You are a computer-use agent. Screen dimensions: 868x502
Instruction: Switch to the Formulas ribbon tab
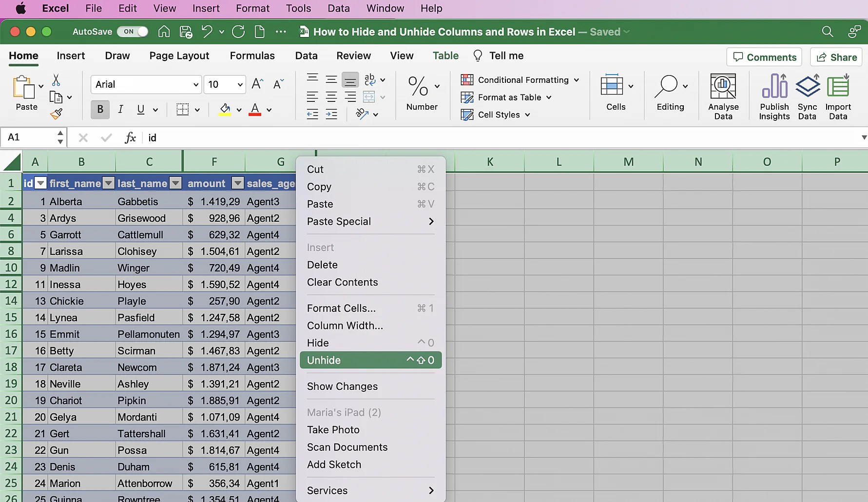click(x=252, y=56)
